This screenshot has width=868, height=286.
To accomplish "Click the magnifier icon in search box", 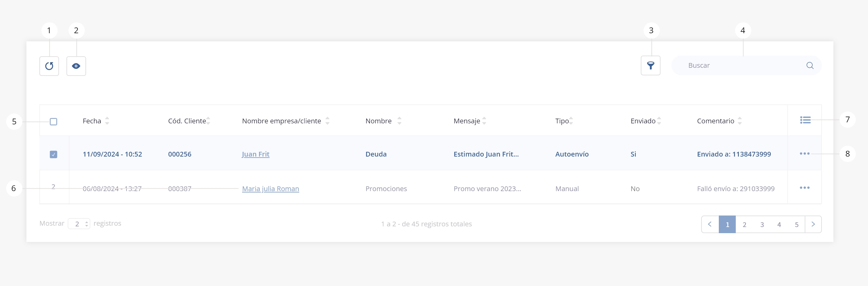I will point(810,65).
